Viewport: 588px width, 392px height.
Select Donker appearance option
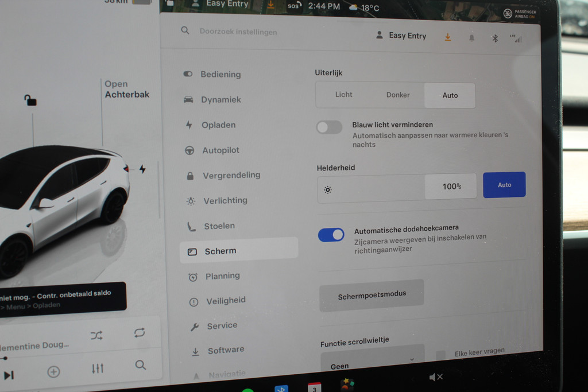click(398, 95)
